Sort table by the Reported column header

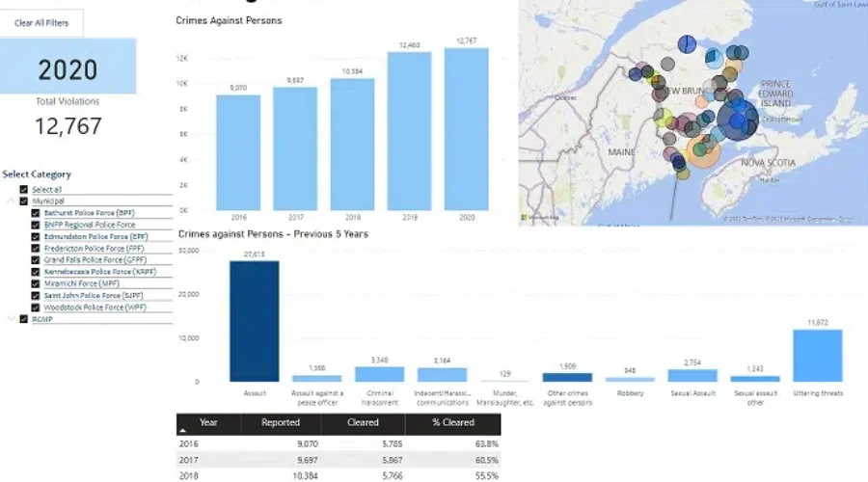pos(281,424)
